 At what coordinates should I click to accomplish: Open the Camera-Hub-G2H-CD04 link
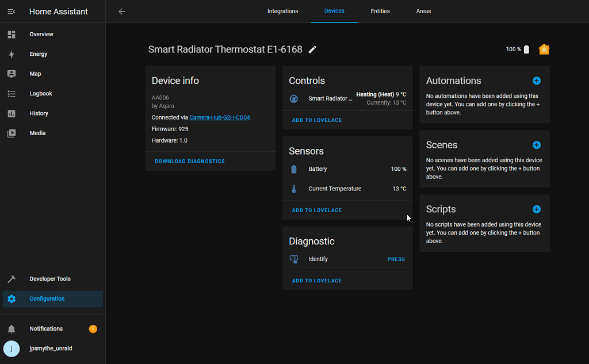[x=219, y=117]
